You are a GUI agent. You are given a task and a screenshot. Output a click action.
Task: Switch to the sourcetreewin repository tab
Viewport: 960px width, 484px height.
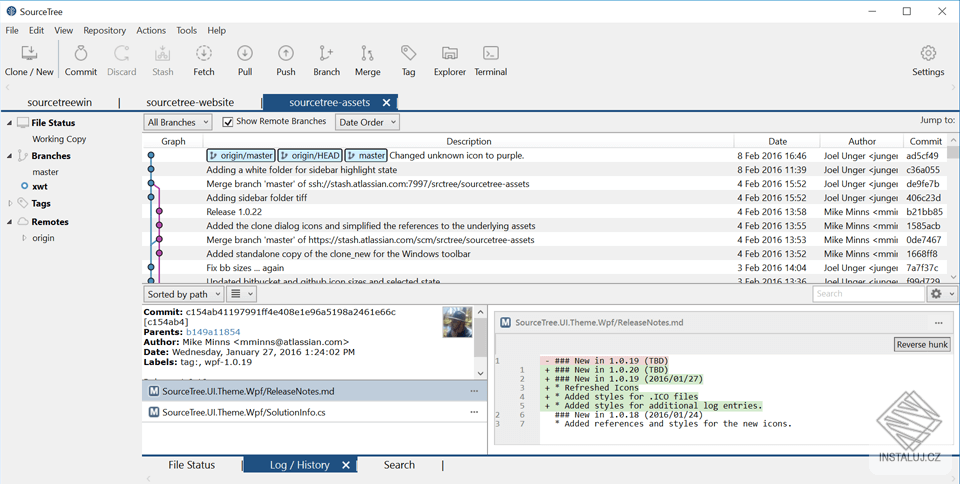[x=59, y=102]
